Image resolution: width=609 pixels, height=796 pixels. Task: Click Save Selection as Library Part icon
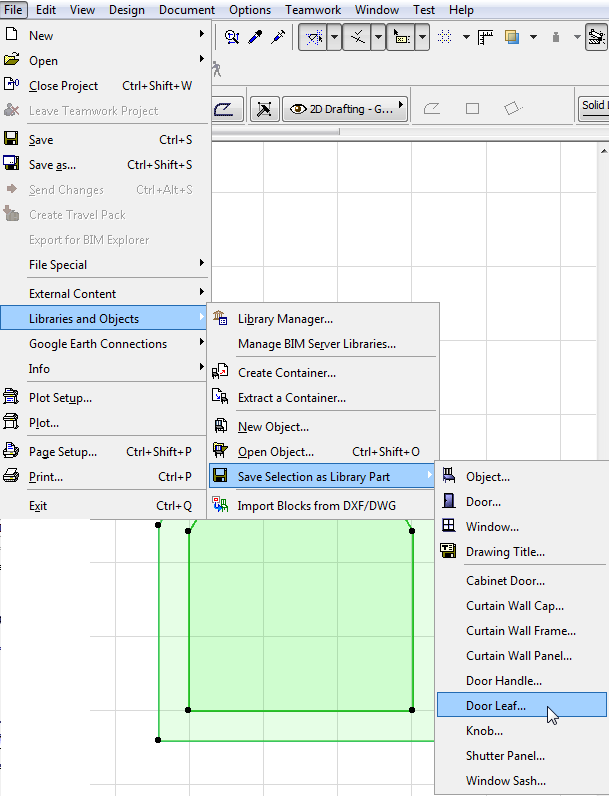[220, 475]
